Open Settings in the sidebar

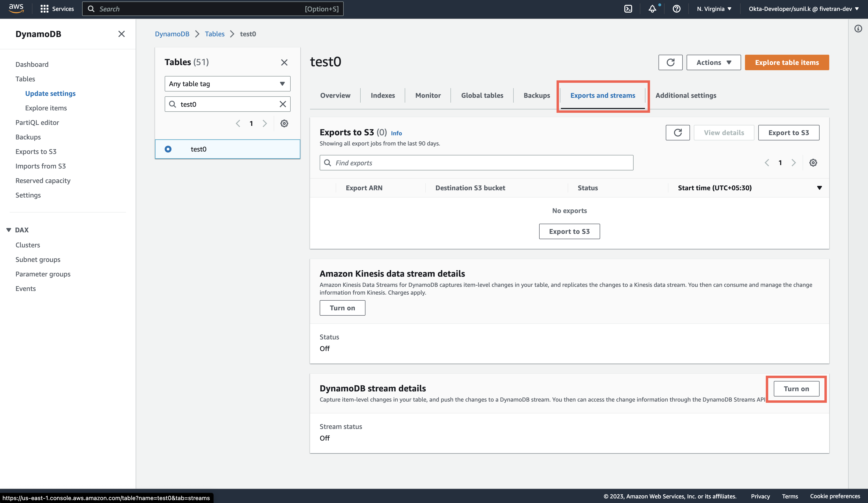(28, 195)
